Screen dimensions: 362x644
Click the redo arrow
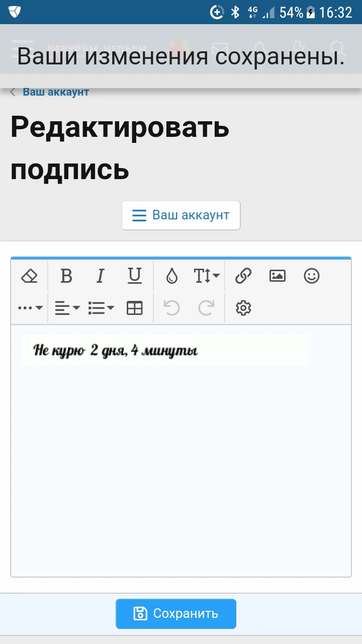pos(206,308)
